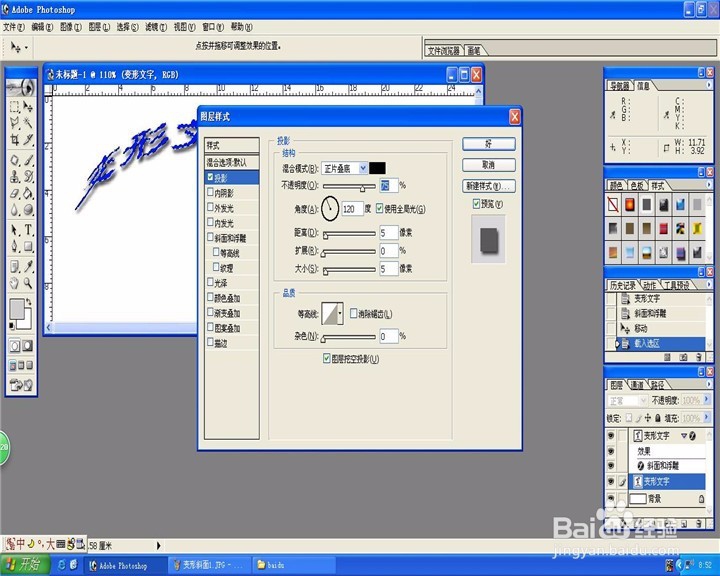The width and height of the screenshot is (720, 576).
Task: Uncheck 图层挖空投影 knockout checkbox
Action: (326, 358)
